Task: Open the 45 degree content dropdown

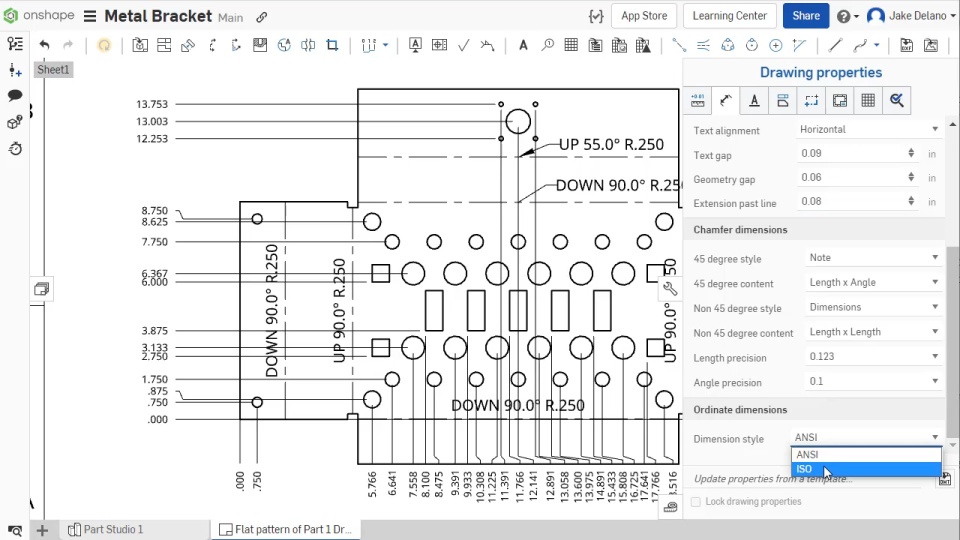Action: pos(874,282)
